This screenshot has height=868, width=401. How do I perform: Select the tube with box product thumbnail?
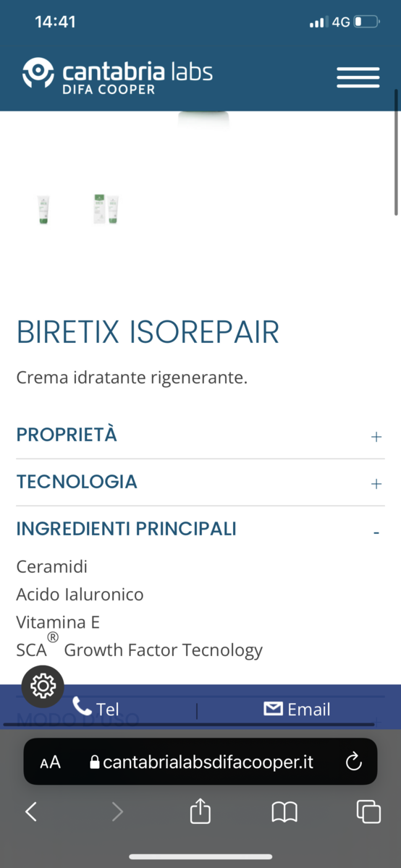coord(106,209)
